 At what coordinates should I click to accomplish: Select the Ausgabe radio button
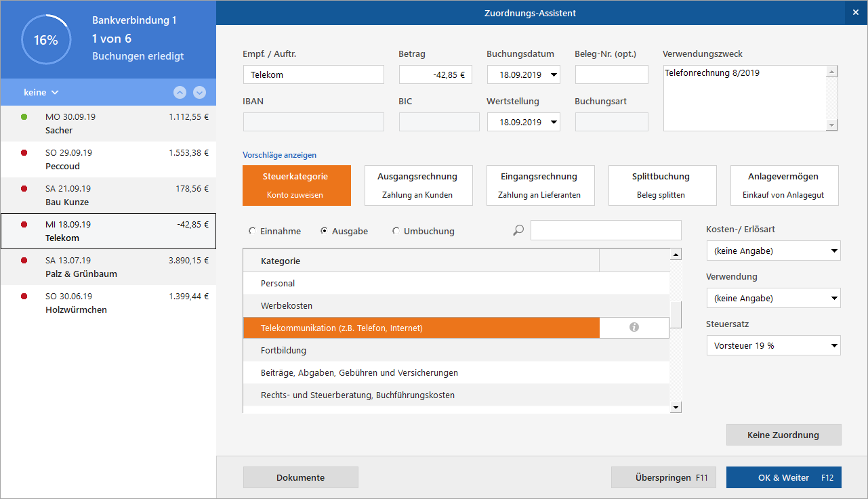click(x=325, y=231)
